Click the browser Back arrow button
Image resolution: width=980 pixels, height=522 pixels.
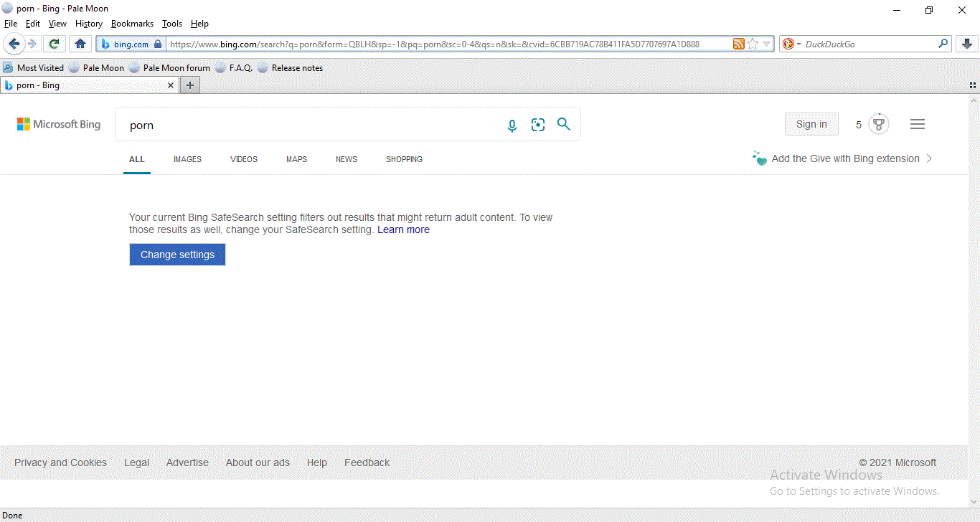(14, 44)
